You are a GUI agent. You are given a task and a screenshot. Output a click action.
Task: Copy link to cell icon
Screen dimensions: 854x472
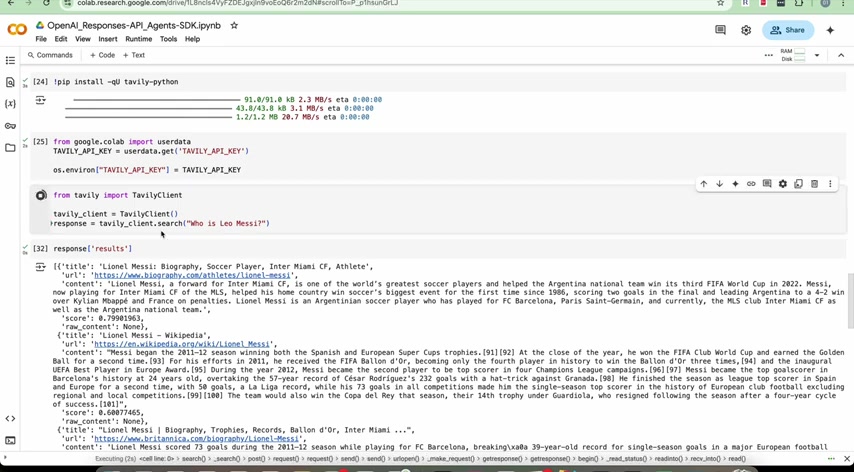751,184
